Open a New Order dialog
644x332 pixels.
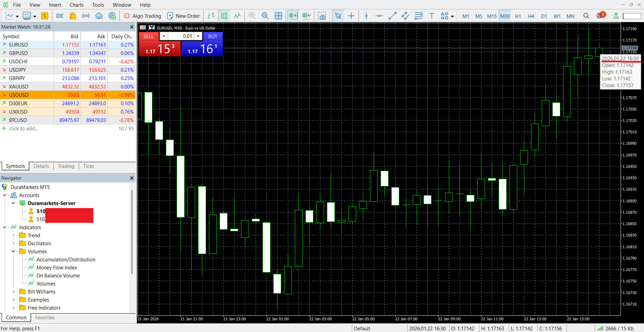coord(184,16)
